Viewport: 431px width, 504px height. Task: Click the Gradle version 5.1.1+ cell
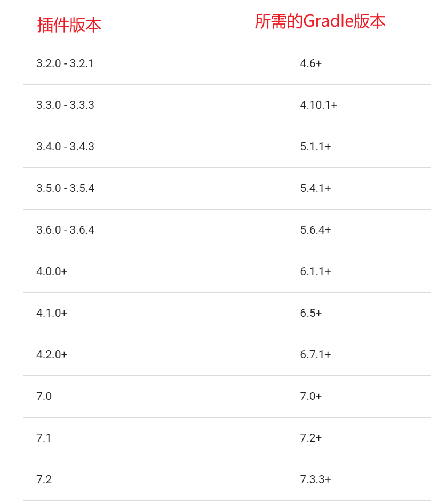pos(315,147)
